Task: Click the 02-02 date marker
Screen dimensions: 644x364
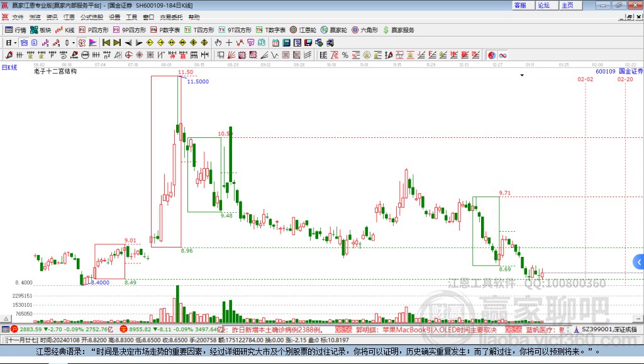Action: click(586, 79)
